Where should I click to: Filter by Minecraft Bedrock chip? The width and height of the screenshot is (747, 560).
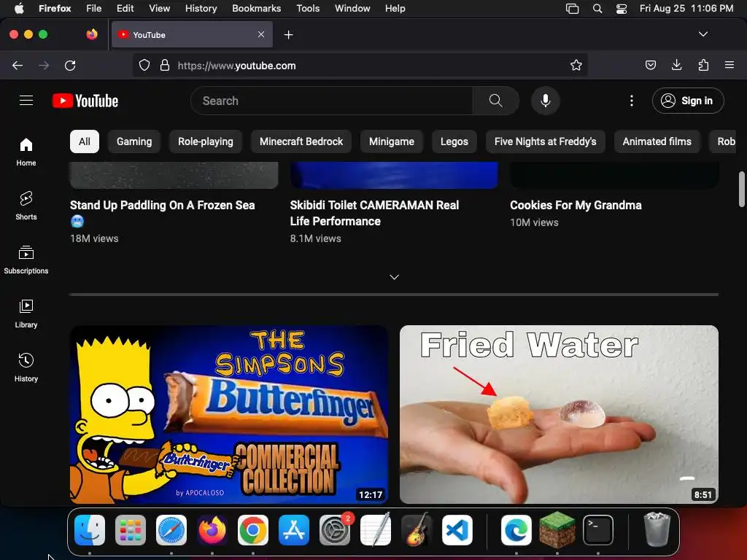pyautogui.click(x=301, y=141)
